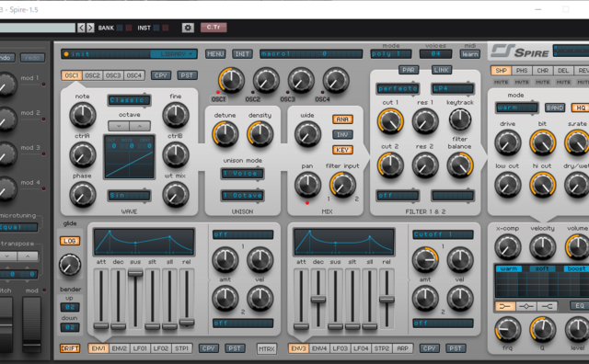Toggle the KEY button
589x364 pixels.
coord(342,150)
